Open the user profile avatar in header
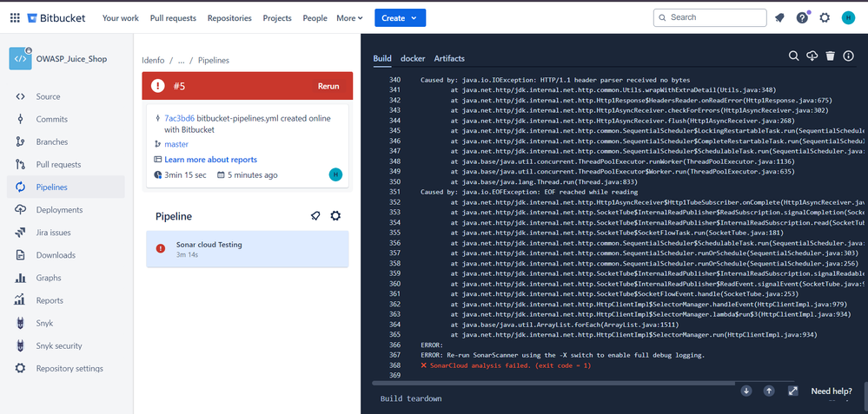 (848, 17)
